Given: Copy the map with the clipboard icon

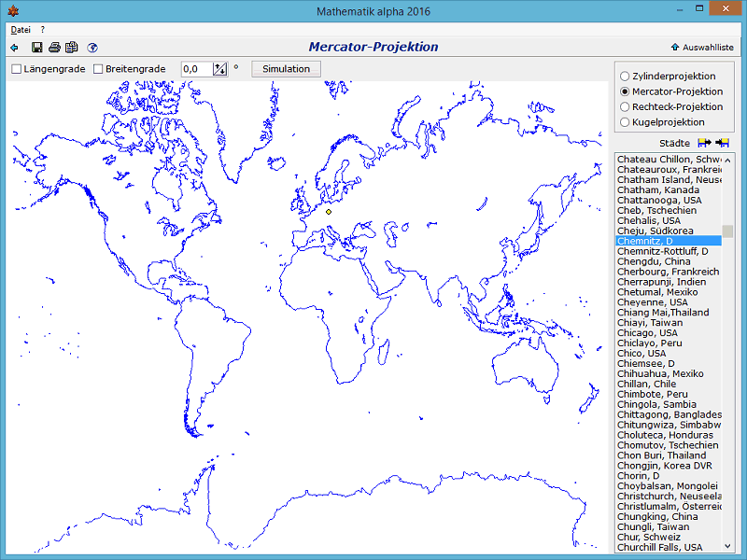Looking at the screenshot, I should 72,47.
